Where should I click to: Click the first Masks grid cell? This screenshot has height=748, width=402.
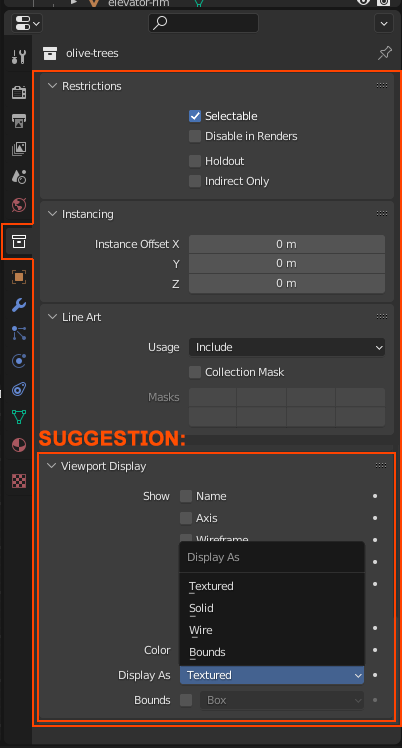coord(213,397)
